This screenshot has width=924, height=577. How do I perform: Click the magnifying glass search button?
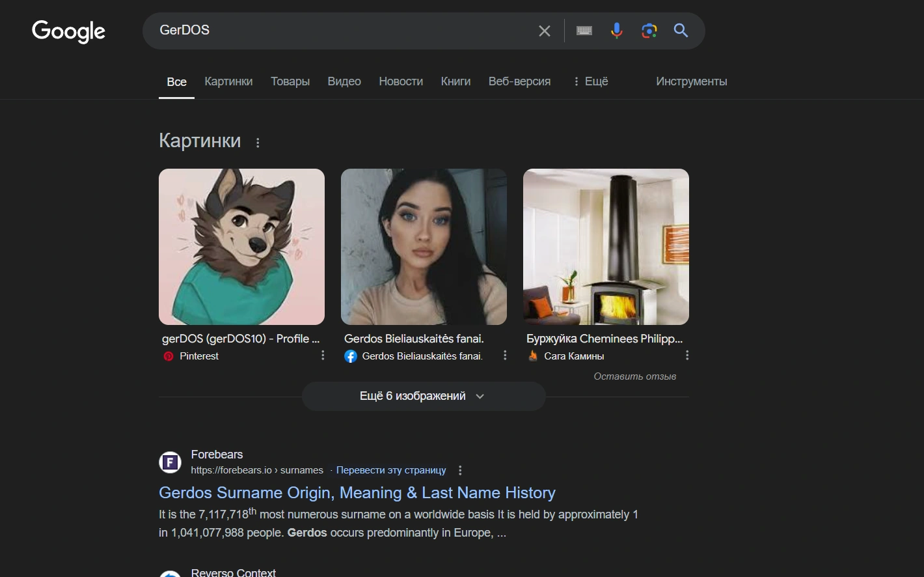click(681, 31)
